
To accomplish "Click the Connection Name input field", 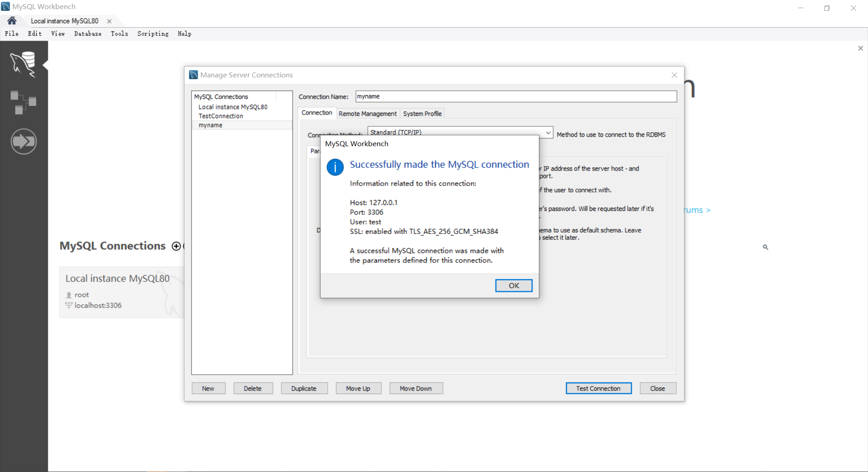I will [516, 96].
